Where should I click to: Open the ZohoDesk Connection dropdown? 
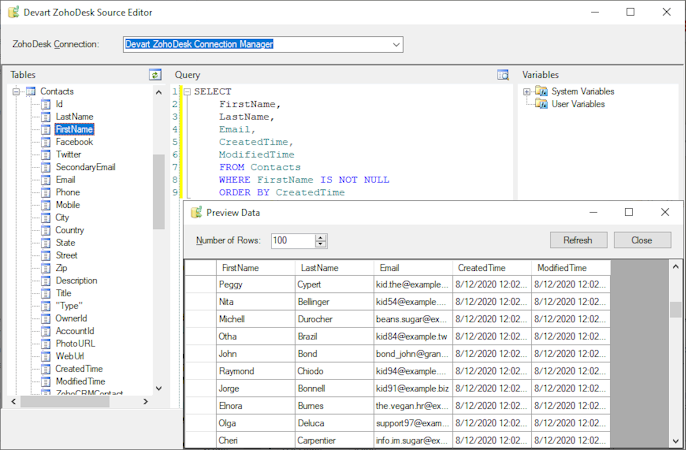(x=396, y=45)
